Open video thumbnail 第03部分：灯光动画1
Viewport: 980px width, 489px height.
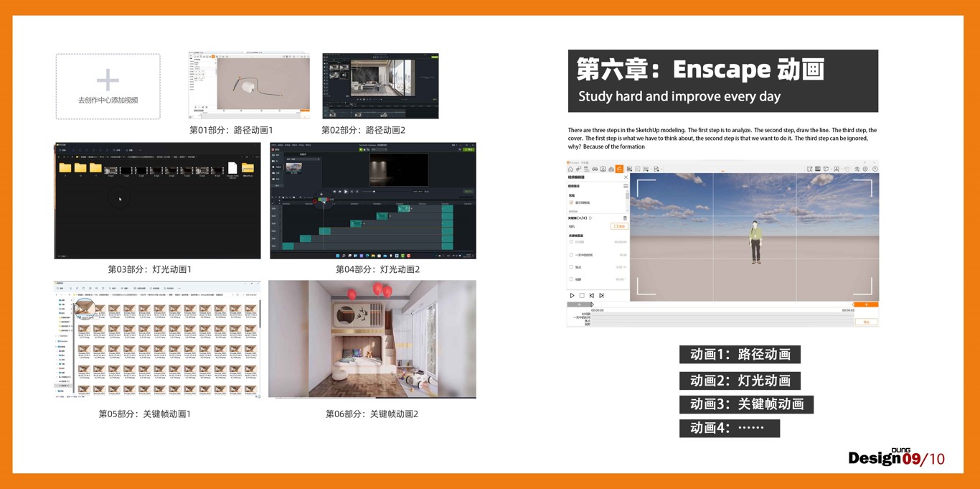tap(158, 200)
